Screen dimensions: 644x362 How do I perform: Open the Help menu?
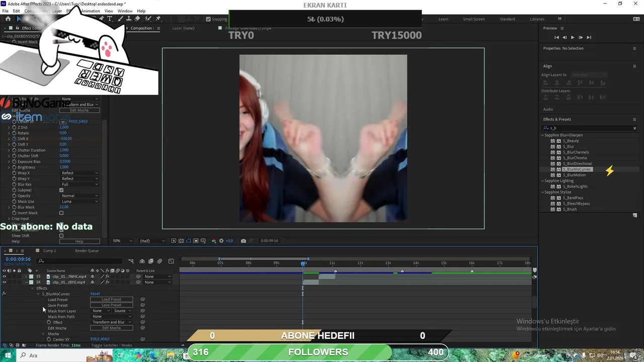(x=141, y=11)
